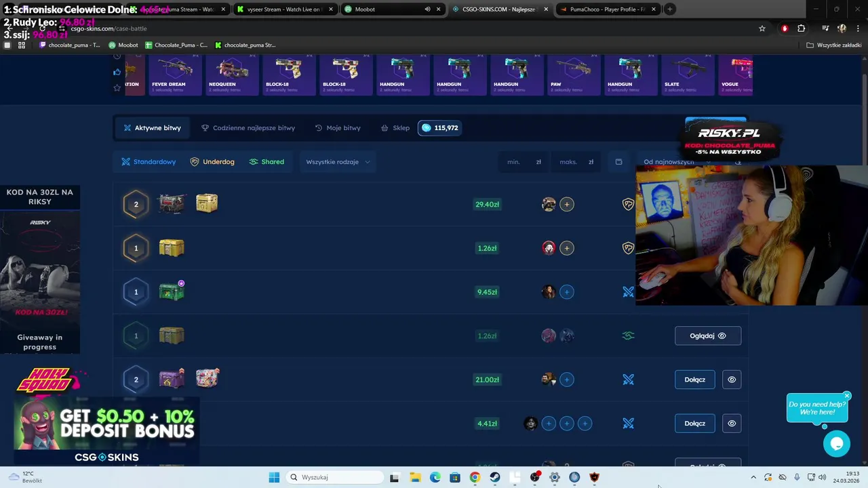
Task: Open the chocolate_puma bookmark
Action: coord(70,45)
